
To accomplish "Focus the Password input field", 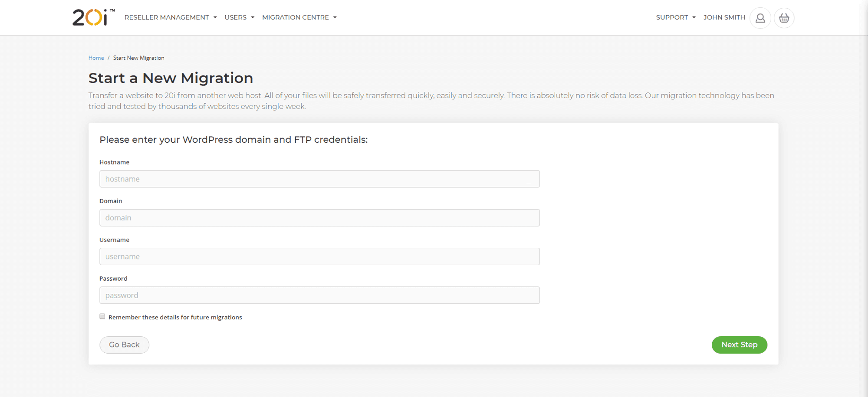I will [x=319, y=295].
